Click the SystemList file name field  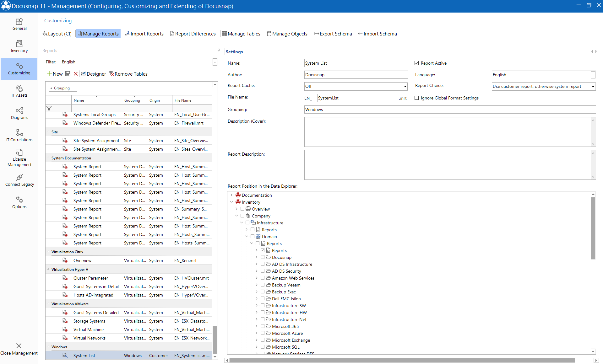(x=356, y=98)
